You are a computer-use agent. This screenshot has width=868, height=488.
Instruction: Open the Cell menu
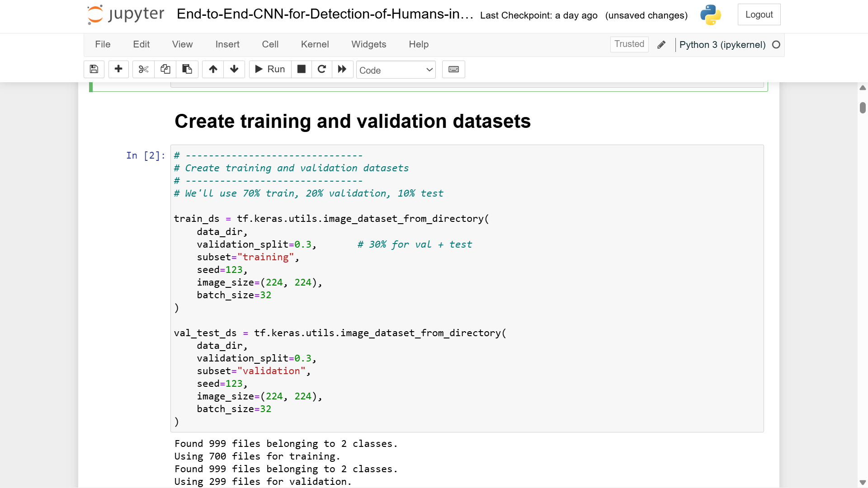[270, 44]
